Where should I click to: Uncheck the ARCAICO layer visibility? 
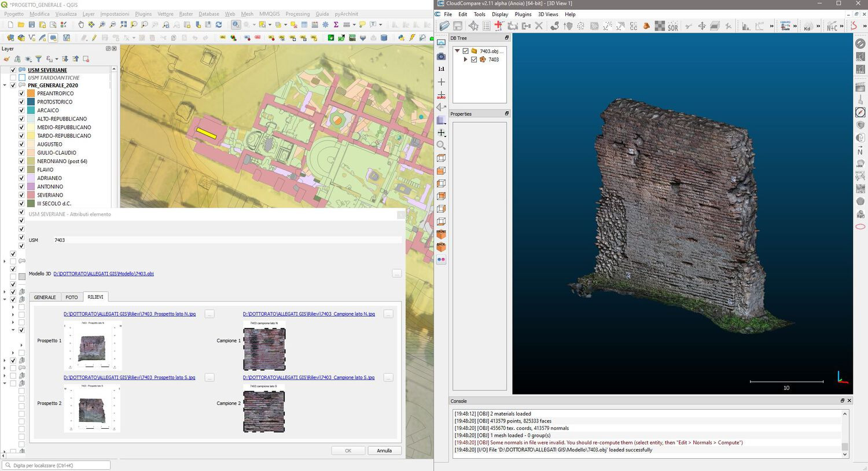(21, 110)
